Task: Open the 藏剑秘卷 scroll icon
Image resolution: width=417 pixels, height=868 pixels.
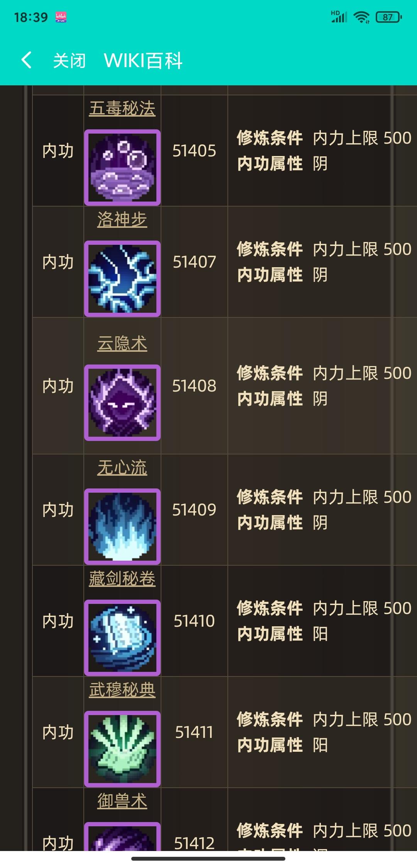Action: 122,638
